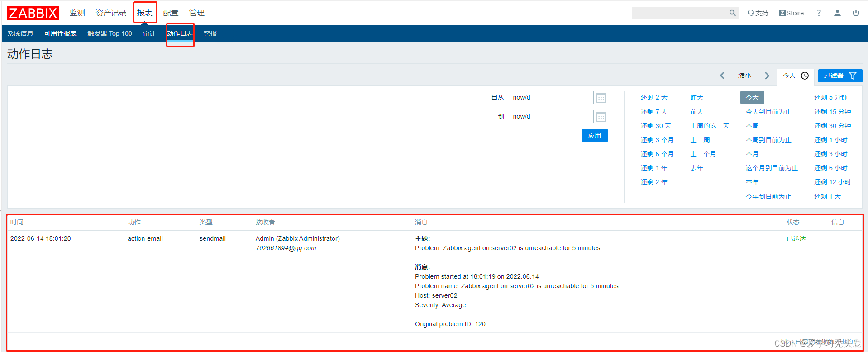The height and width of the screenshot is (352, 868).
Task: Select 还剩 15 分钟 time range
Action: point(832,112)
